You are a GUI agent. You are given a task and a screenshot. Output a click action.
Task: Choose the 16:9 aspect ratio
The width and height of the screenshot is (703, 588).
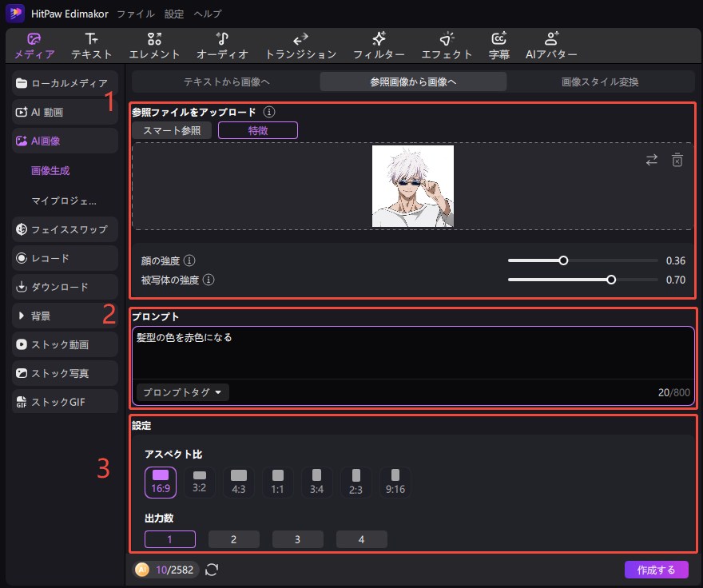[x=161, y=483]
